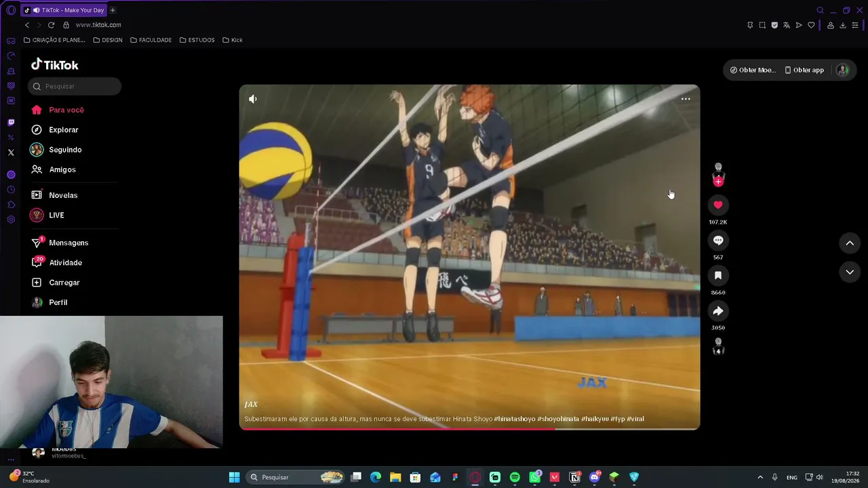The image size is (868, 488).
Task: Open the ESTUDOS bookmarks folder
Action: [197, 40]
